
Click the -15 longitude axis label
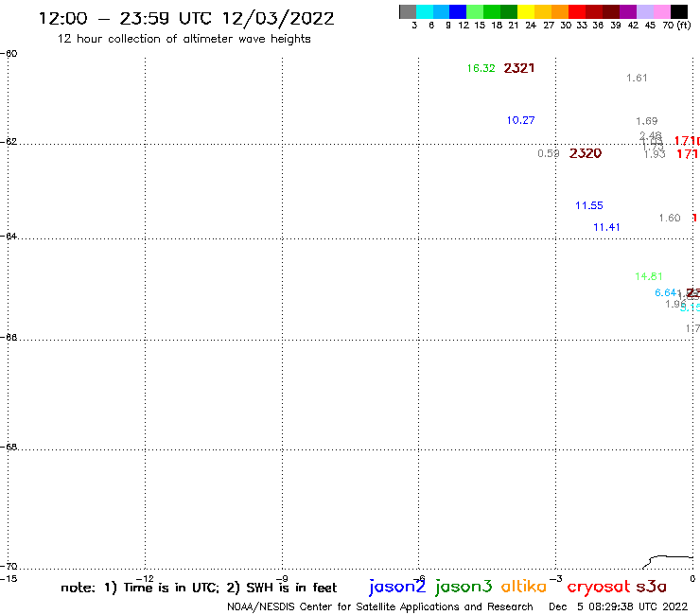coord(9,579)
